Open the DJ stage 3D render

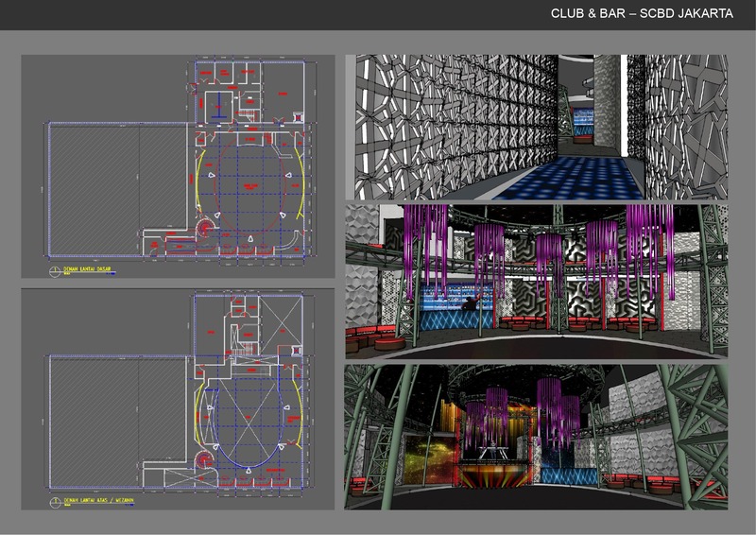pyautogui.click(x=536, y=436)
